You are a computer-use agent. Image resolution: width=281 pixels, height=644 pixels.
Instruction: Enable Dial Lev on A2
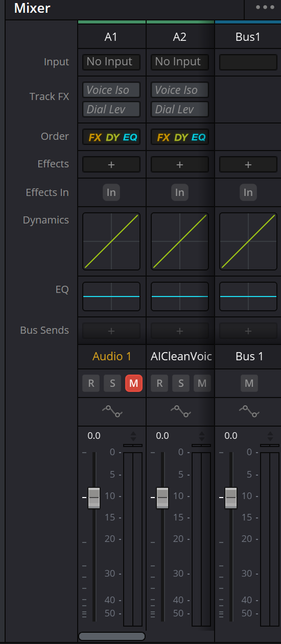pos(180,109)
